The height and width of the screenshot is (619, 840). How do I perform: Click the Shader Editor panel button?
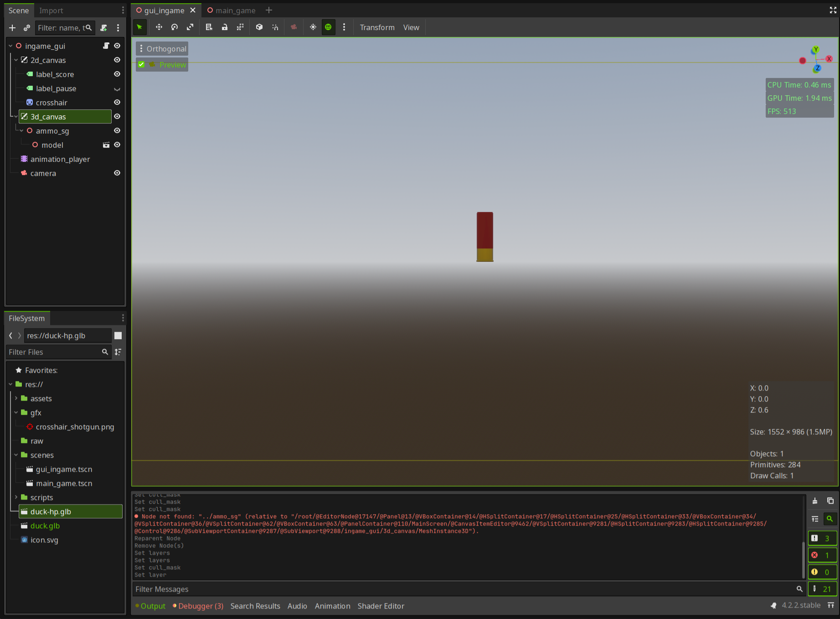tap(381, 606)
